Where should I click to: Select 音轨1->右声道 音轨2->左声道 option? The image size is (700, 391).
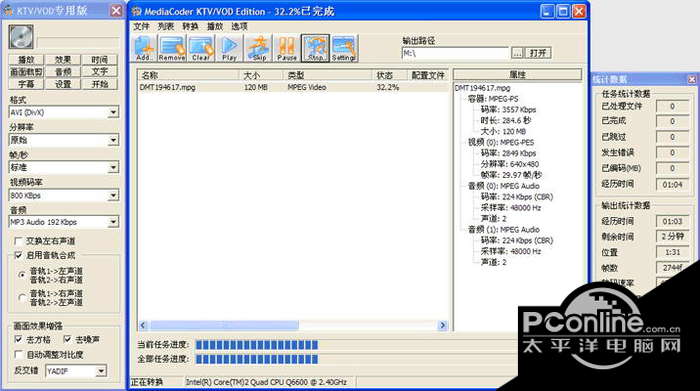(x=21, y=297)
